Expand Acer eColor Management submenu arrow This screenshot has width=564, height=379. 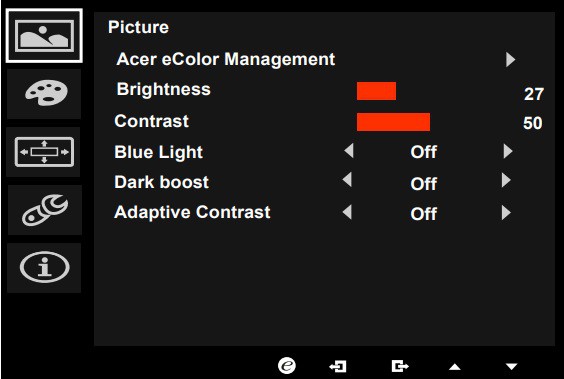[x=510, y=60]
